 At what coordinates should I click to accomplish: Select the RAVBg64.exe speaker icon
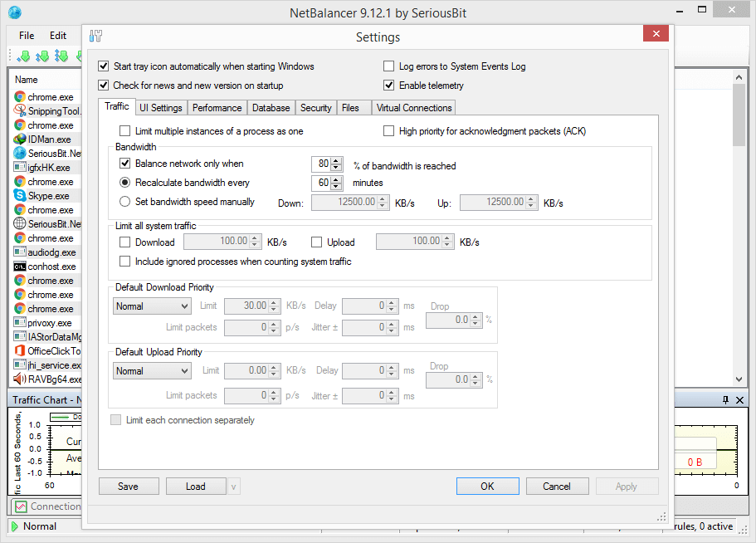tap(20, 379)
